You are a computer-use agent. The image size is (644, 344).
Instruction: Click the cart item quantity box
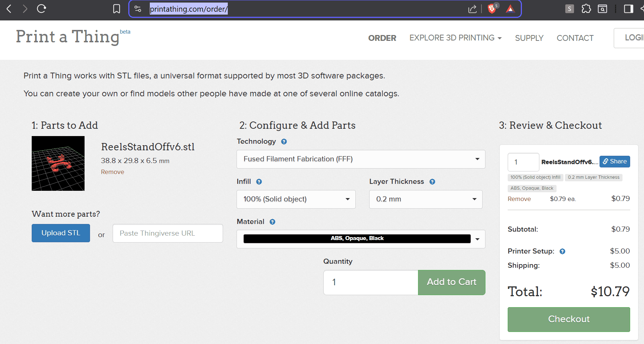523,162
